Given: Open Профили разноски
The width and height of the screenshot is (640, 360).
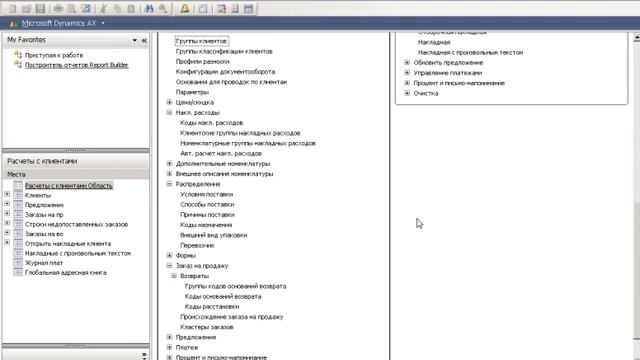Looking at the screenshot, I should tap(202, 62).
